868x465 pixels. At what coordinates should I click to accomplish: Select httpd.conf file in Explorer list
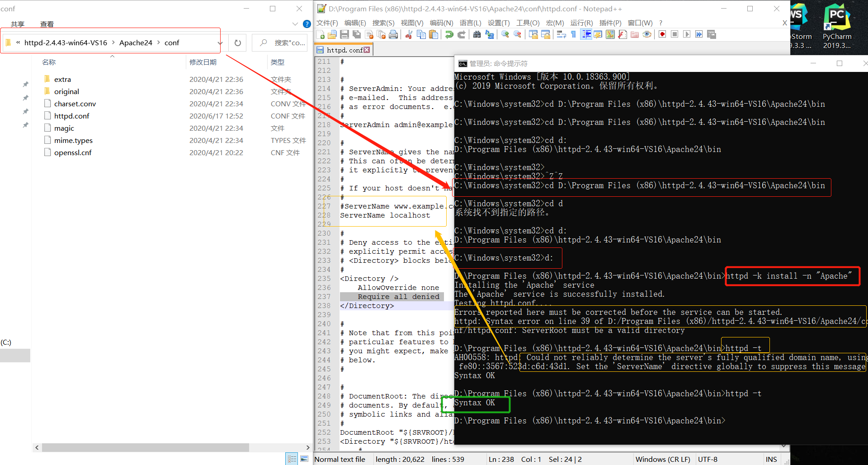(71, 116)
